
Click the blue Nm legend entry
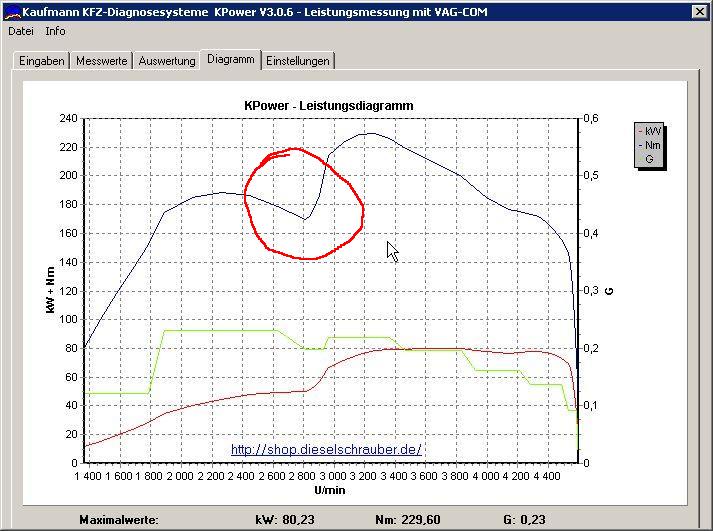tap(652, 145)
